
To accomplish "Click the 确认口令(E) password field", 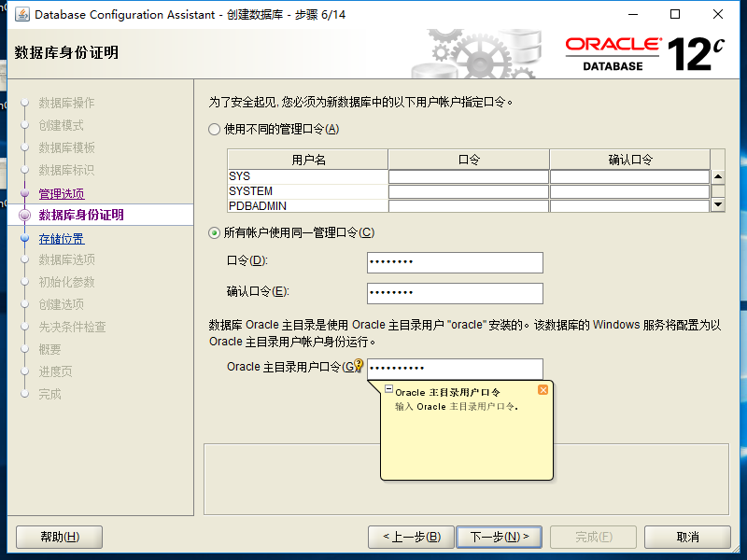I will tap(455, 293).
